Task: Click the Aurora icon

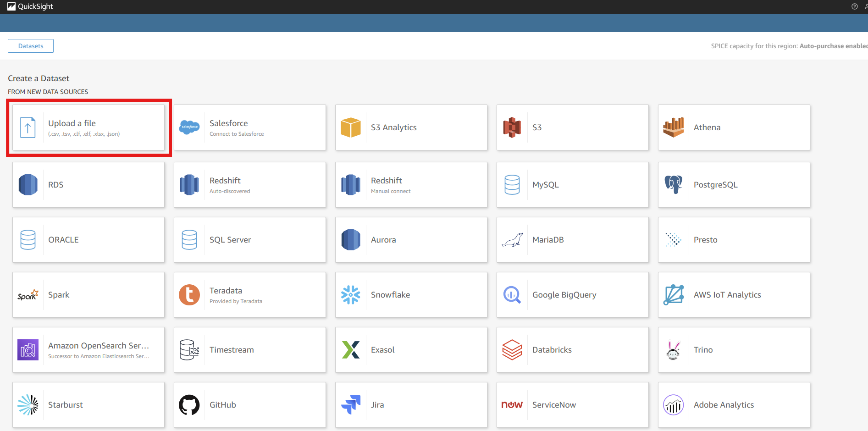Action: coord(351,240)
